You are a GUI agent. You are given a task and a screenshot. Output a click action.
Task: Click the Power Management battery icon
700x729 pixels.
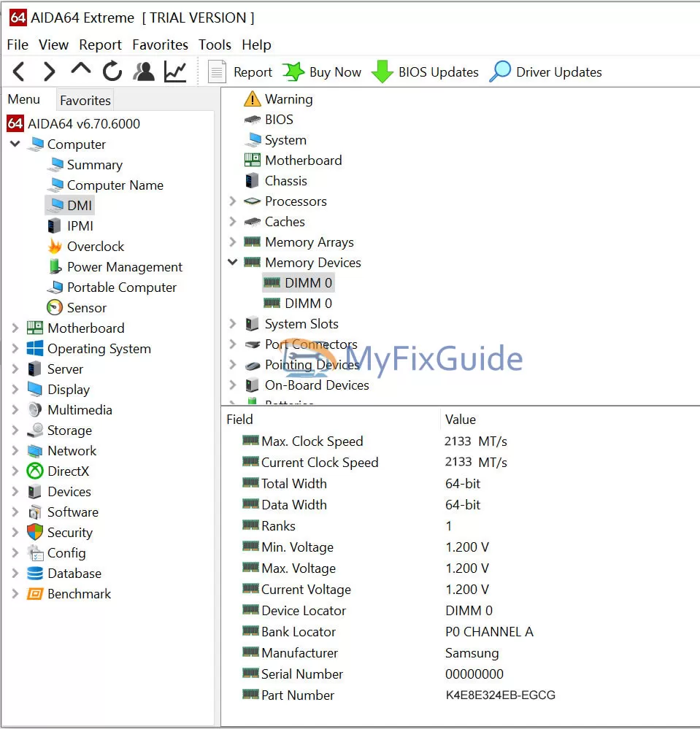click(x=55, y=267)
